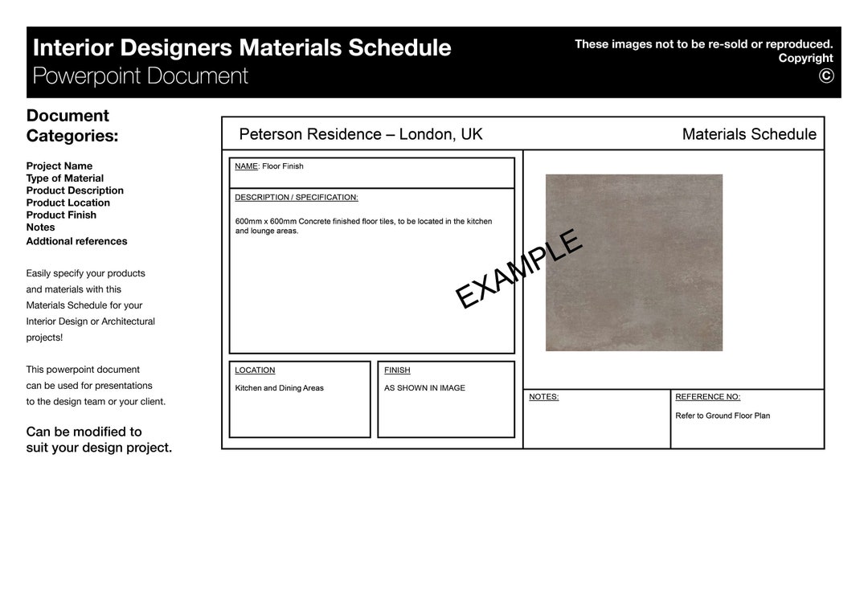Click the Peterson Residence – London, UK heading
Viewport: 868px width, 614px height.
pyautogui.click(x=360, y=134)
